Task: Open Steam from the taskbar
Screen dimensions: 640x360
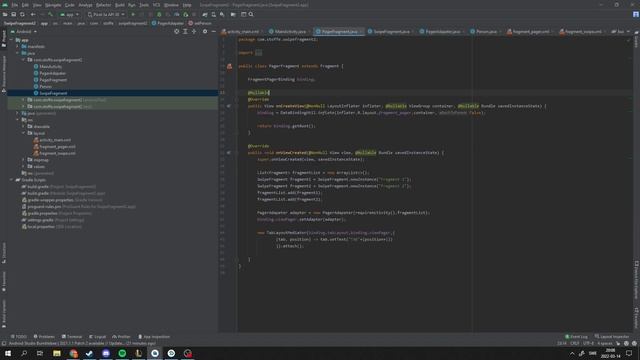Action: [89, 353]
